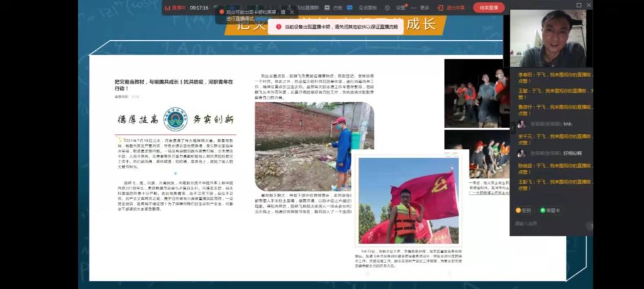Click the 直播中 live status indicator
644x289 pixels.
[x=175, y=8]
